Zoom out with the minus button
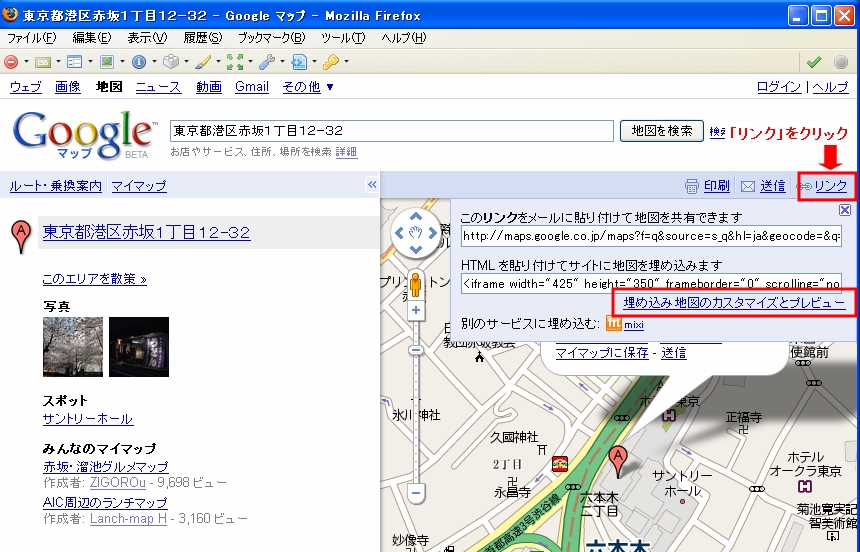Image resolution: width=860 pixels, height=552 pixels. click(x=416, y=493)
